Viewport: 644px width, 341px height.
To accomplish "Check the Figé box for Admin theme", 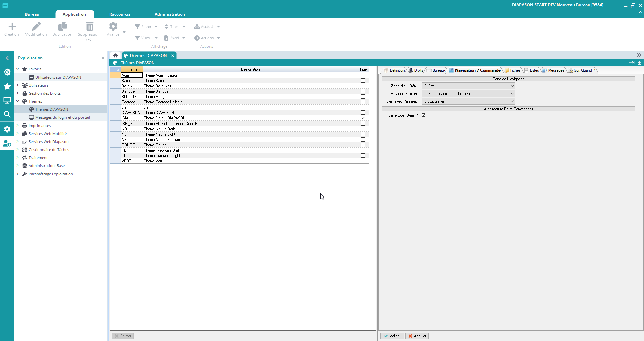I will 363,75.
